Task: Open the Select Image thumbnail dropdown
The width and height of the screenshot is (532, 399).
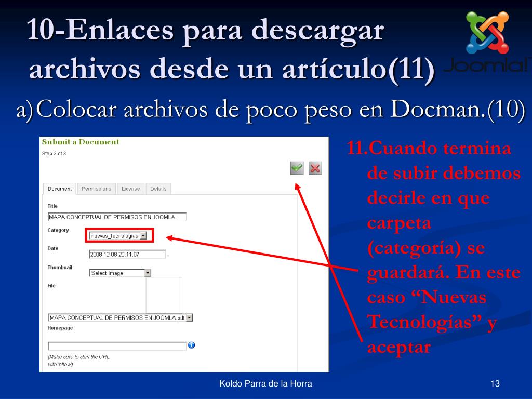Action: [x=120, y=273]
